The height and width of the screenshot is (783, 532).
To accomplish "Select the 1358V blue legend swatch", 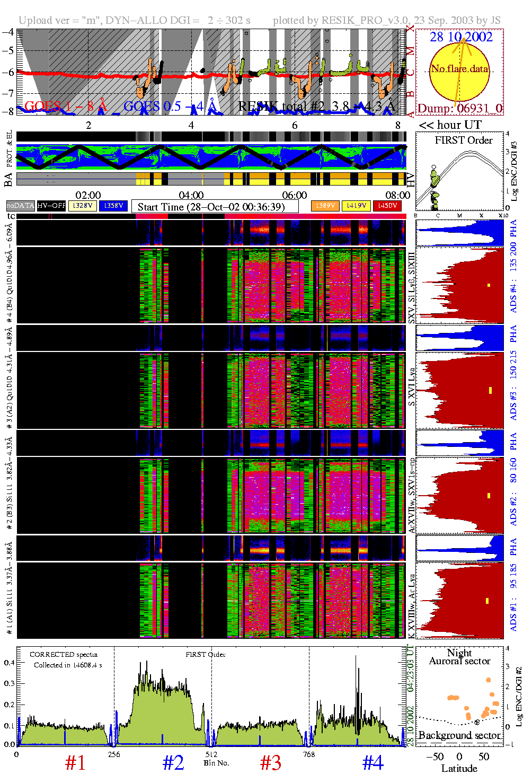I will click(113, 206).
